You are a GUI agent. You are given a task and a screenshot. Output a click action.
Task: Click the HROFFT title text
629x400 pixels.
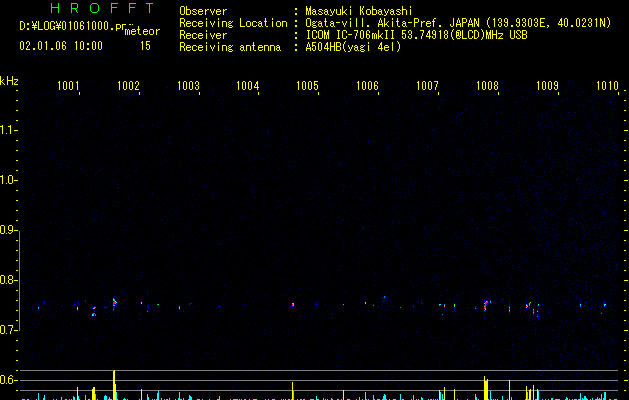[102, 8]
